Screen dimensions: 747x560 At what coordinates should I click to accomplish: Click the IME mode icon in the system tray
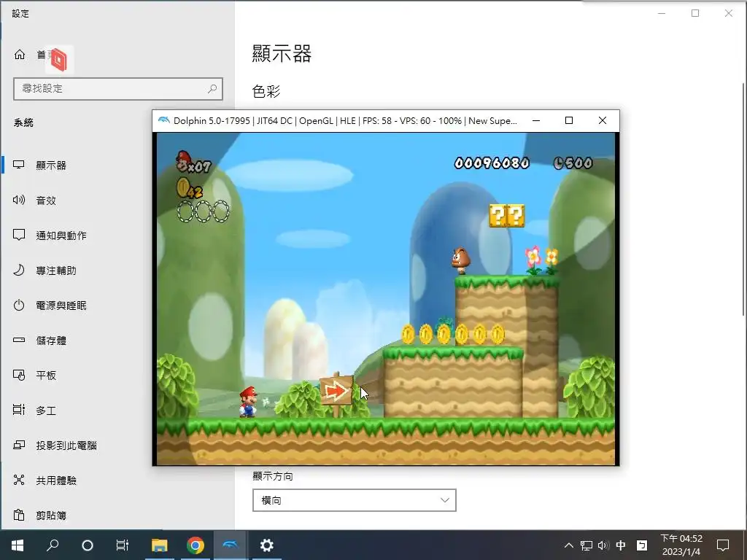pos(642,545)
